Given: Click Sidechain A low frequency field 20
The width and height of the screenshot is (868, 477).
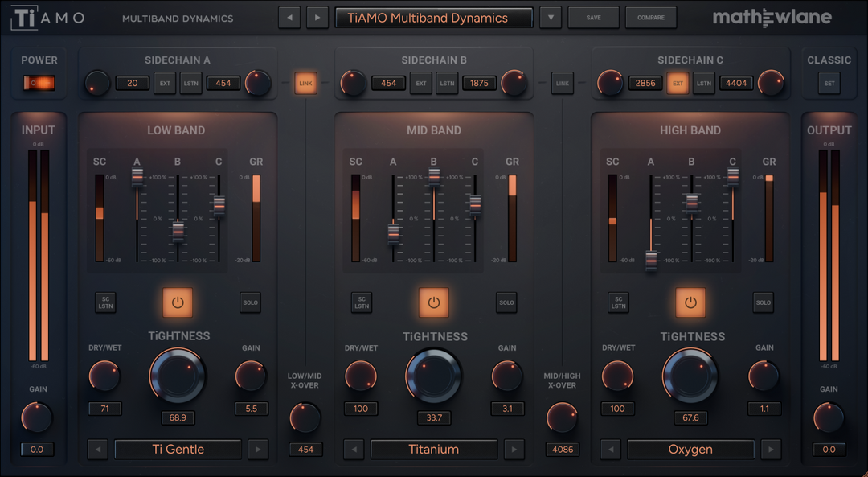Looking at the screenshot, I should 133,83.
